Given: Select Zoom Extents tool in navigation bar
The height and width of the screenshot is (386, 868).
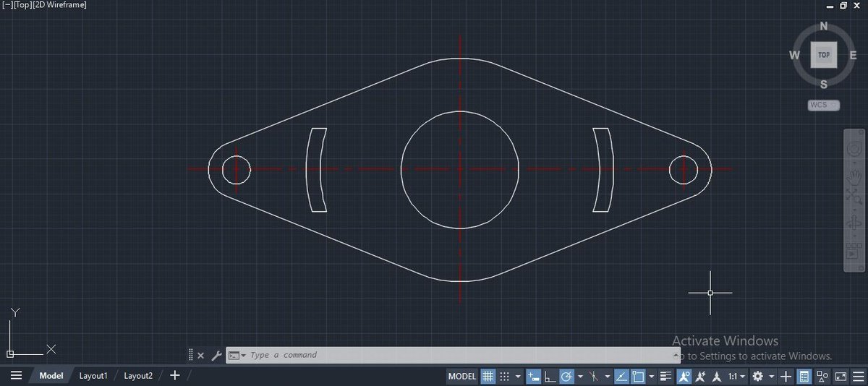Looking at the screenshot, I should (x=854, y=197).
